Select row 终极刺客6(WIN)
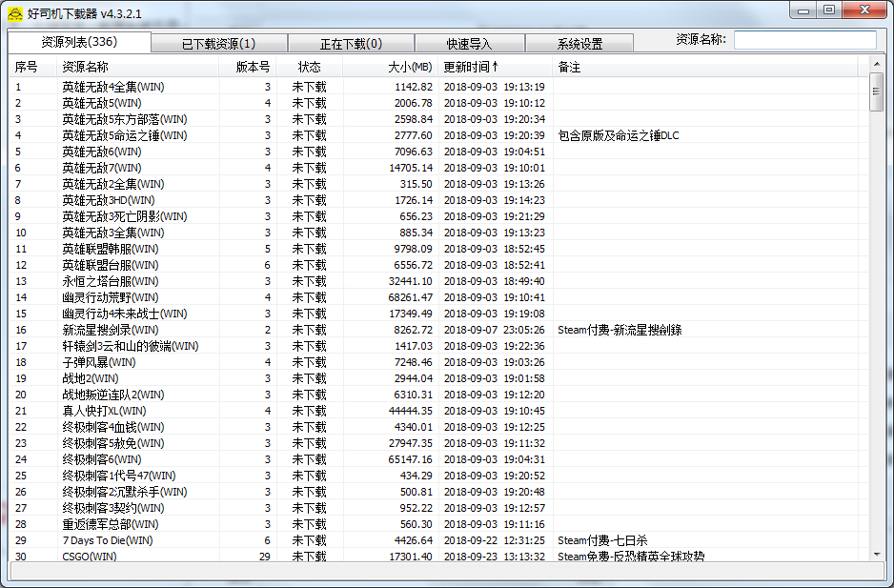 click(438, 459)
